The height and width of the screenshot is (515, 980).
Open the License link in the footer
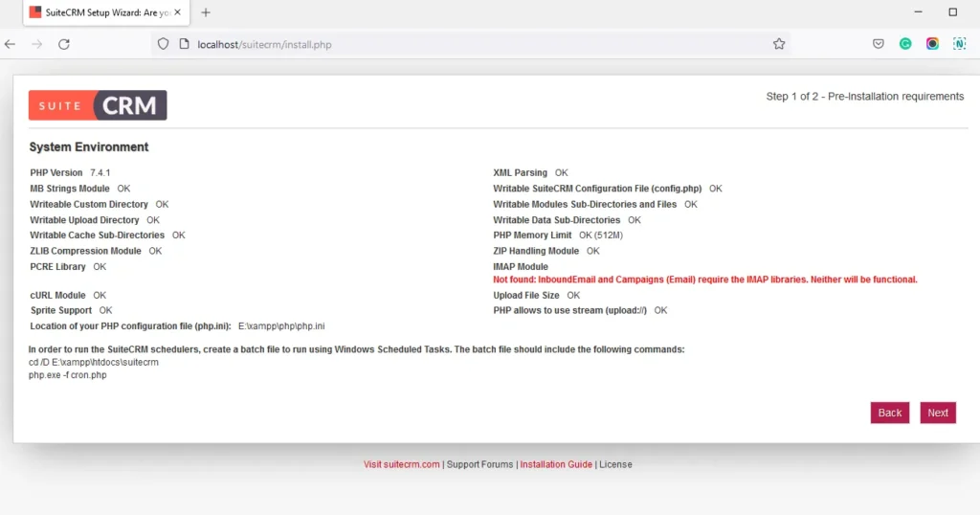(615, 464)
